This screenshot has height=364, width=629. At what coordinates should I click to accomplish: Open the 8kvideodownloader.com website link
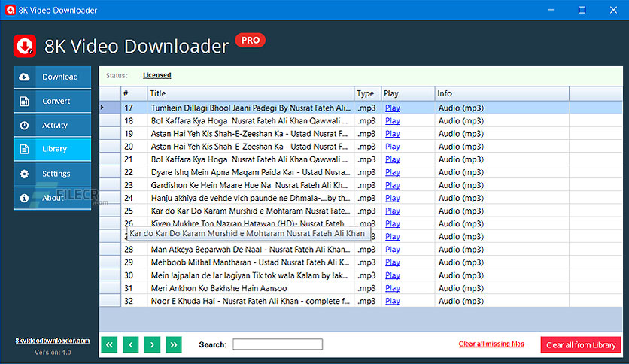pos(53,341)
